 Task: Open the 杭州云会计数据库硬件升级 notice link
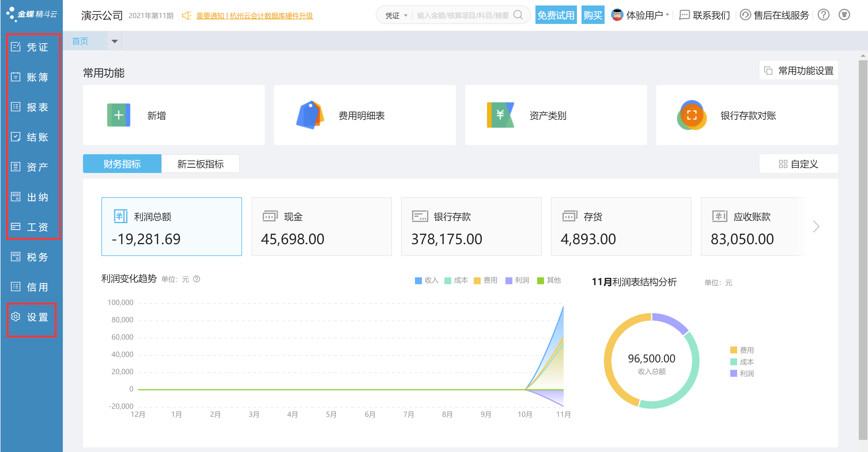click(254, 16)
